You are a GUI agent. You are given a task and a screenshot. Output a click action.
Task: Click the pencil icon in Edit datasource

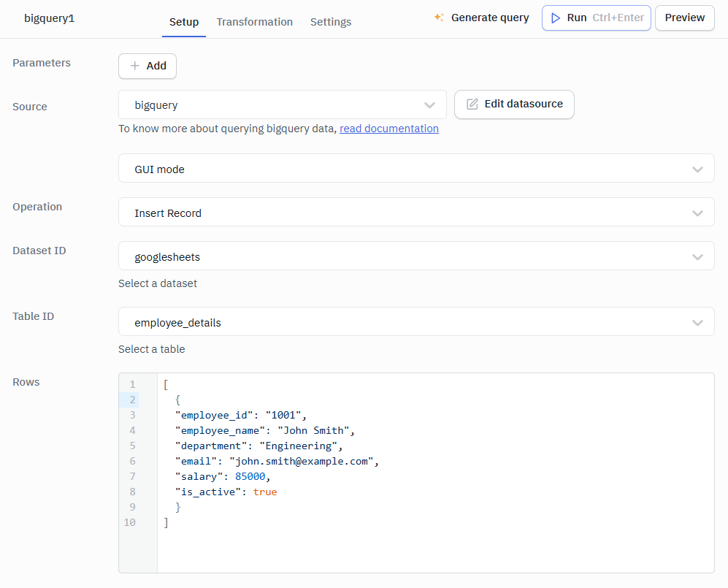[472, 104]
